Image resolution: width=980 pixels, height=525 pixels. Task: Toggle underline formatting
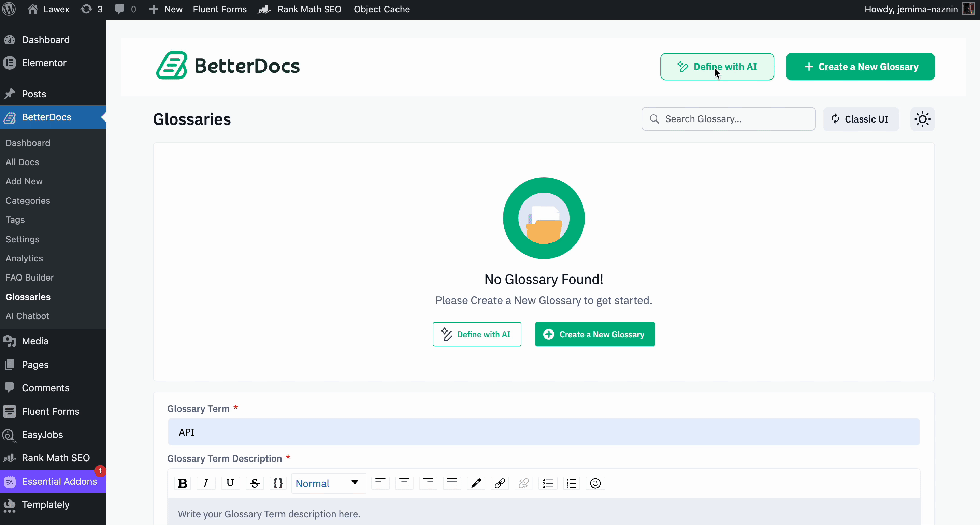pyautogui.click(x=230, y=483)
